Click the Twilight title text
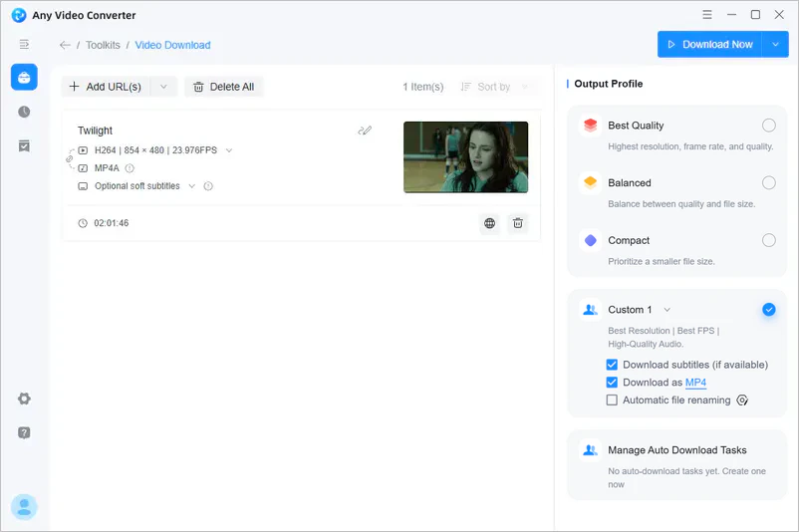Screen dimensions: 799x532 pos(96,131)
